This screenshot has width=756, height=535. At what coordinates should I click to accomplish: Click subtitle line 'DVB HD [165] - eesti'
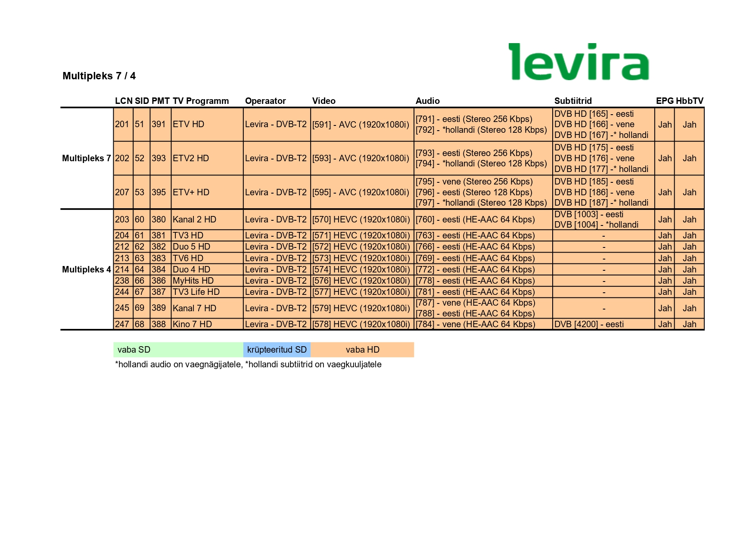594,114
